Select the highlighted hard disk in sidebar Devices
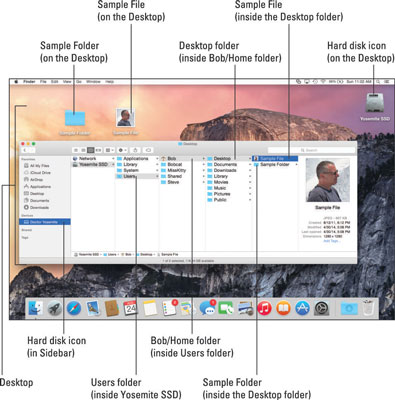The height and width of the screenshot is (400, 395). 45,222
